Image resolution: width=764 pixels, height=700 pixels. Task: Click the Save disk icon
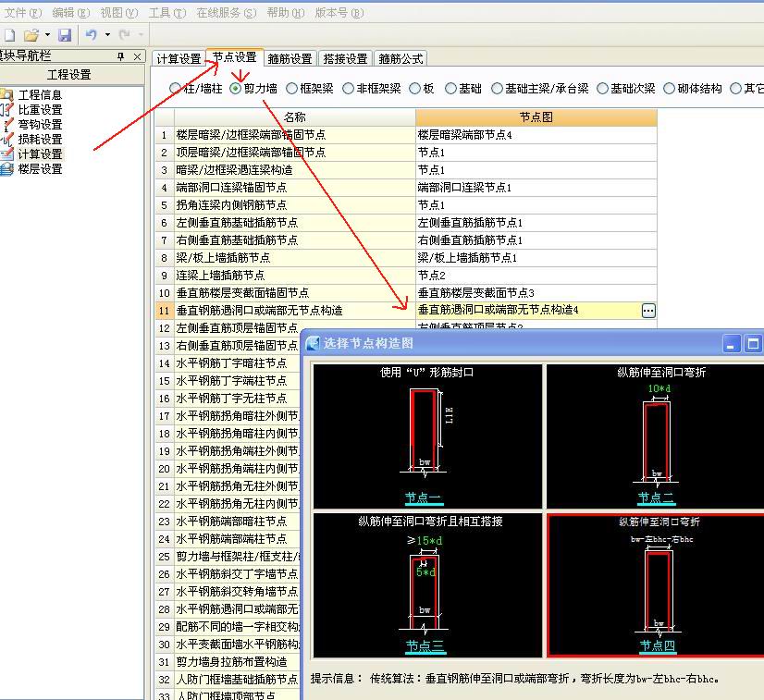(x=65, y=35)
